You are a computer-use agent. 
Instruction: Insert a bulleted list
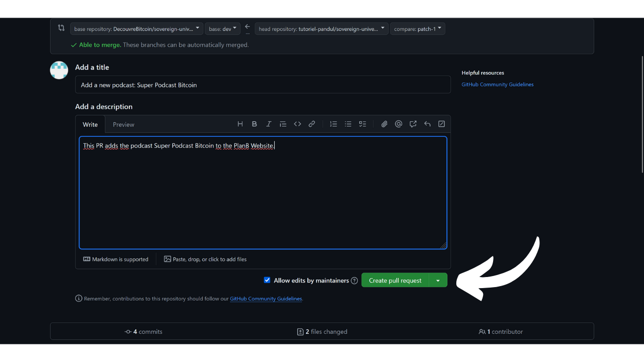click(348, 124)
